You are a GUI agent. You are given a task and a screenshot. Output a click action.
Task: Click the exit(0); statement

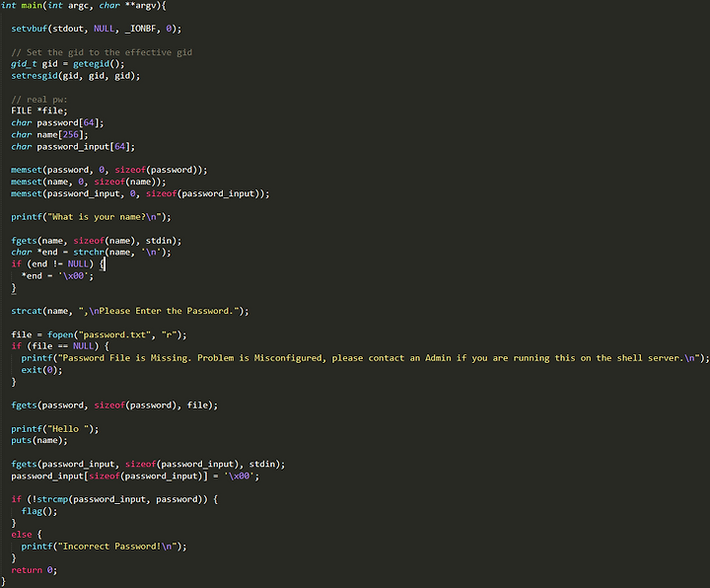click(x=42, y=370)
